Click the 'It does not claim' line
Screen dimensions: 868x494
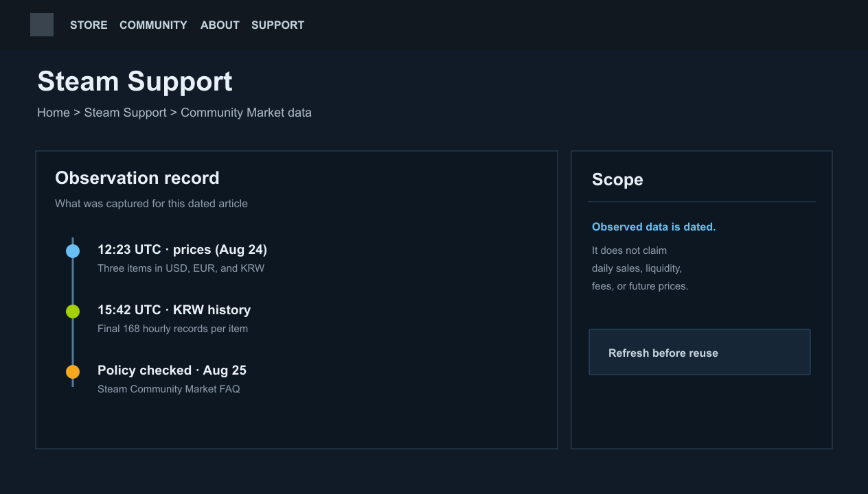629,250
